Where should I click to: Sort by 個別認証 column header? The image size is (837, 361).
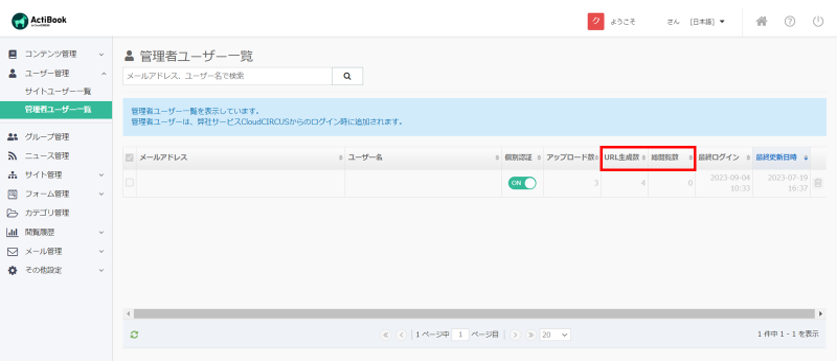523,158
